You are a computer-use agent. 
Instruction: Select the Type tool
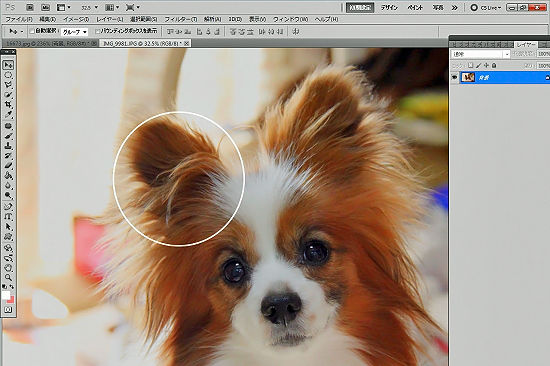8,217
